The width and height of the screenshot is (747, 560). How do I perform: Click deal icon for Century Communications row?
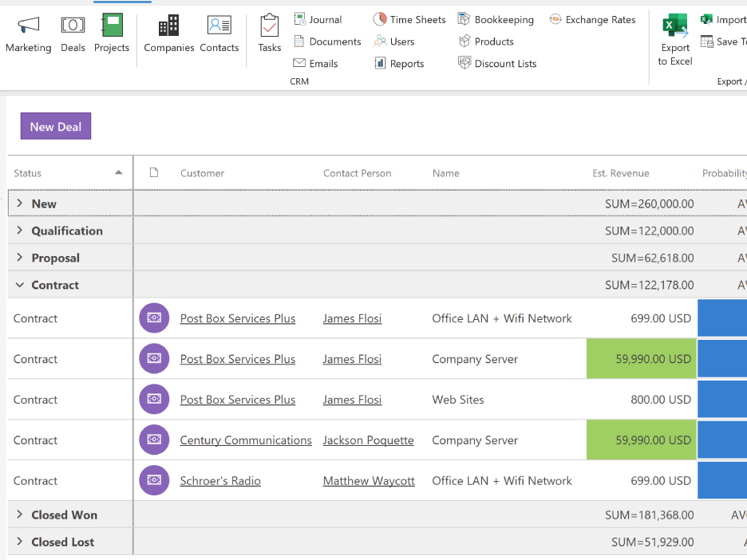pyautogui.click(x=154, y=440)
